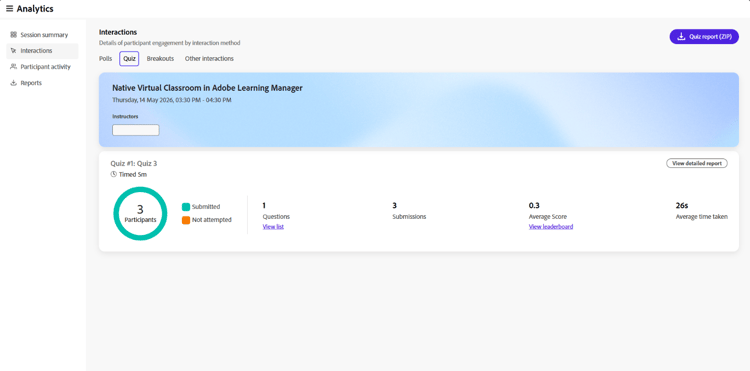Click the Reports download icon in sidebar
The height and width of the screenshot is (371, 750).
click(x=13, y=83)
